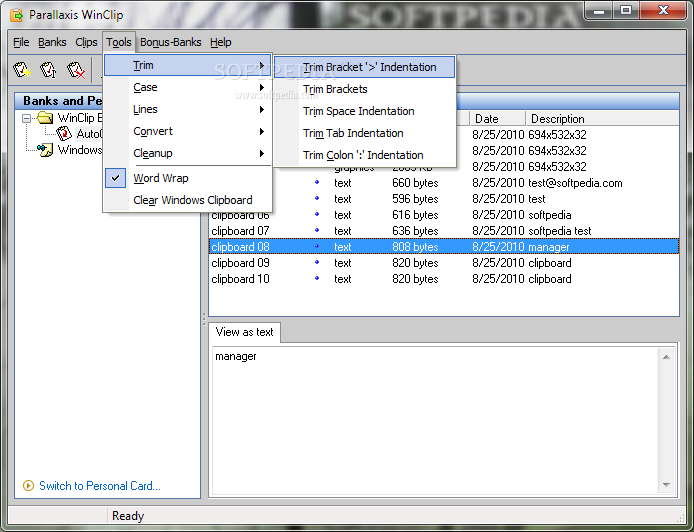Close the Tools menu

click(x=119, y=42)
